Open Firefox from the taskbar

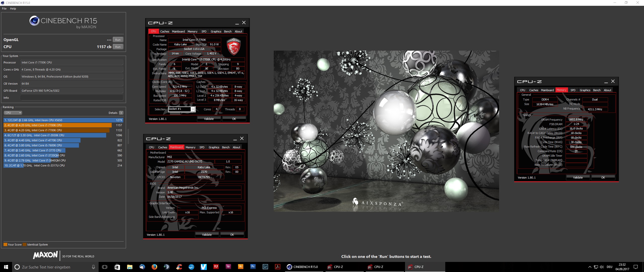coord(154,267)
